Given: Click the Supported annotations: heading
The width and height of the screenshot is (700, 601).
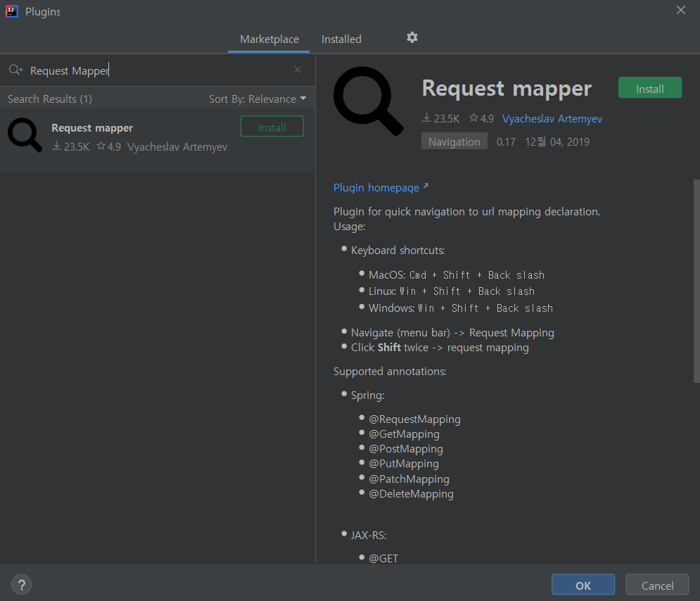Looking at the screenshot, I should point(390,372).
